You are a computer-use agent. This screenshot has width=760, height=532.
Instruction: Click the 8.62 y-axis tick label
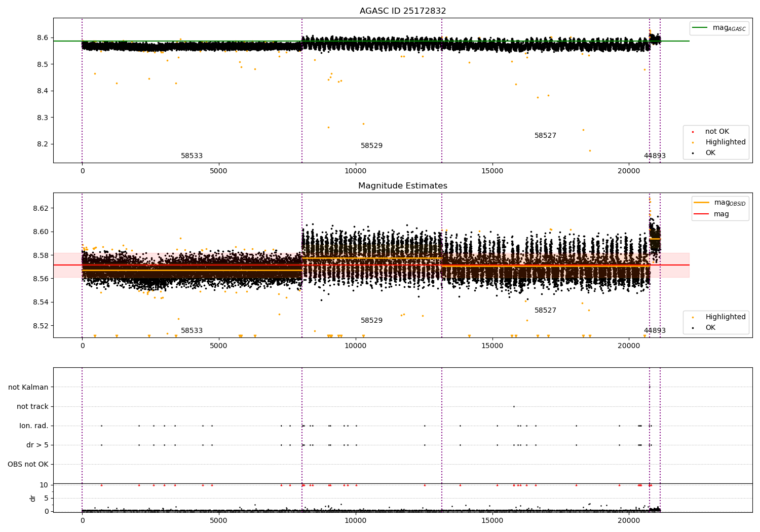(x=40, y=209)
